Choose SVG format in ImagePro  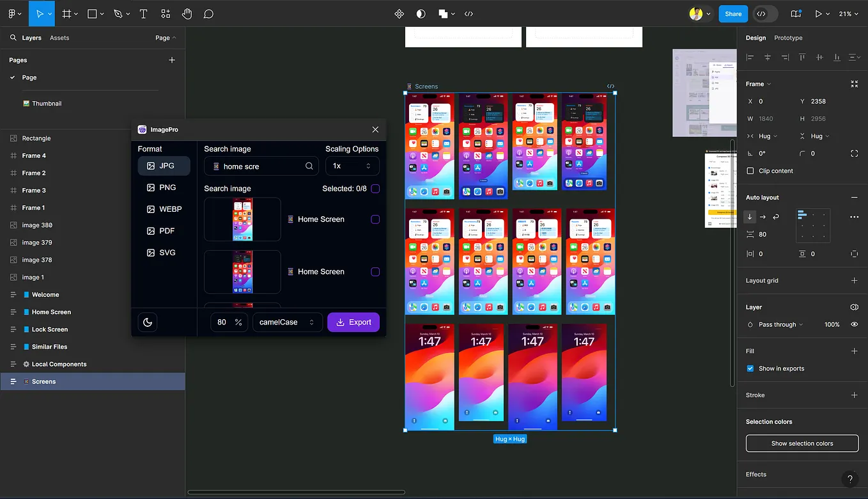(x=164, y=253)
